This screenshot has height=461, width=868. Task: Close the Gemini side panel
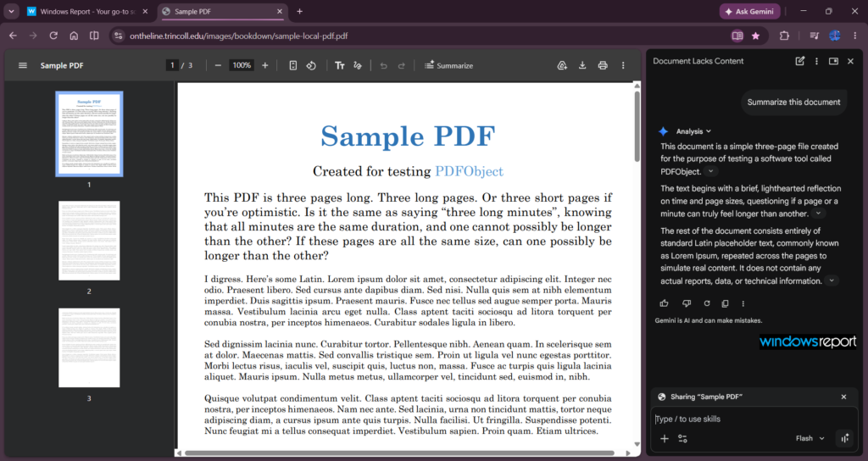851,61
